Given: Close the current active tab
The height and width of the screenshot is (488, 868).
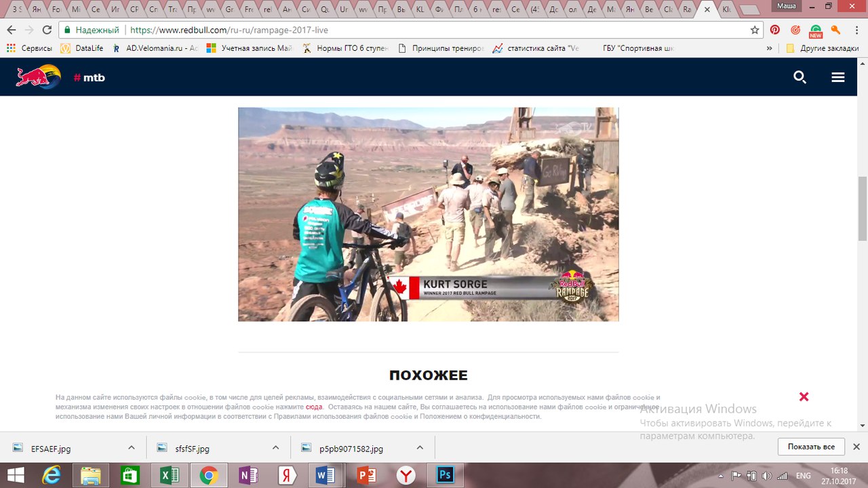Looking at the screenshot, I should [x=707, y=10].
